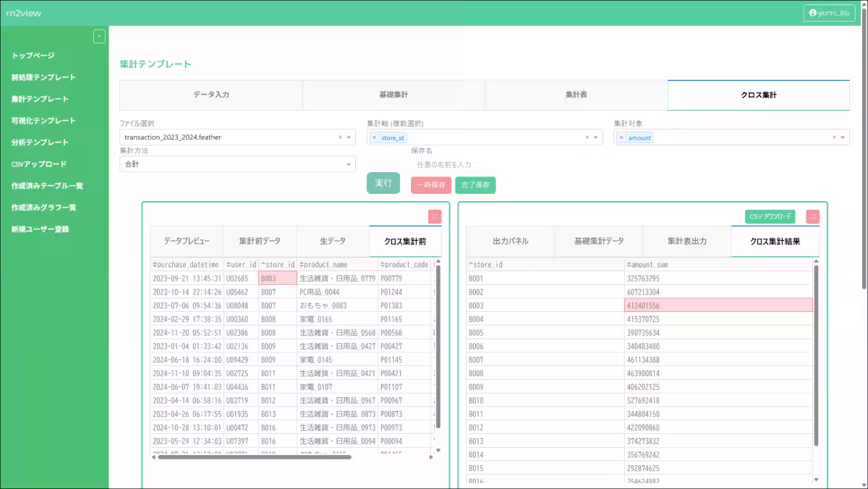Click the CSV ダウンロード button
The image size is (868, 489).
770,216
